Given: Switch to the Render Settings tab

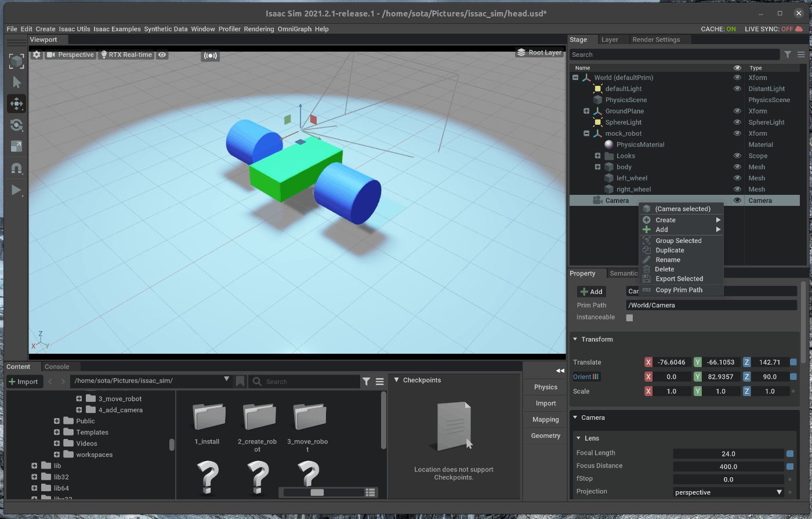Looking at the screenshot, I should [x=656, y=39].
